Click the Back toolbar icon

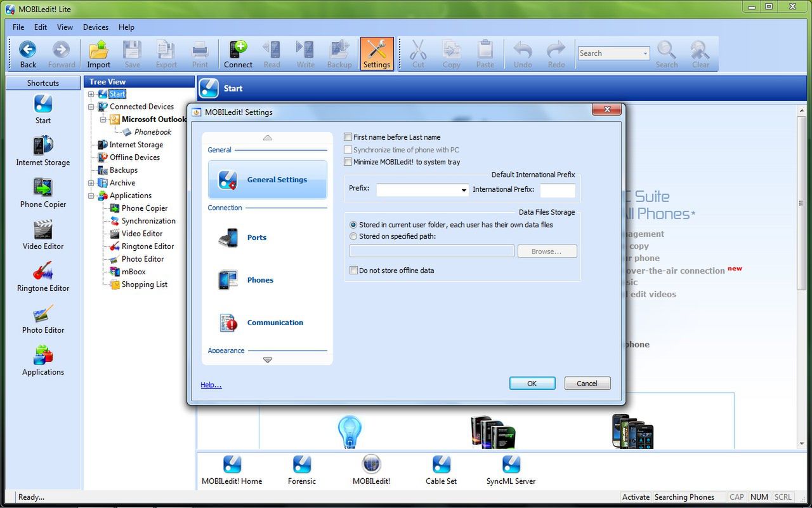click(x=28, y=54)
